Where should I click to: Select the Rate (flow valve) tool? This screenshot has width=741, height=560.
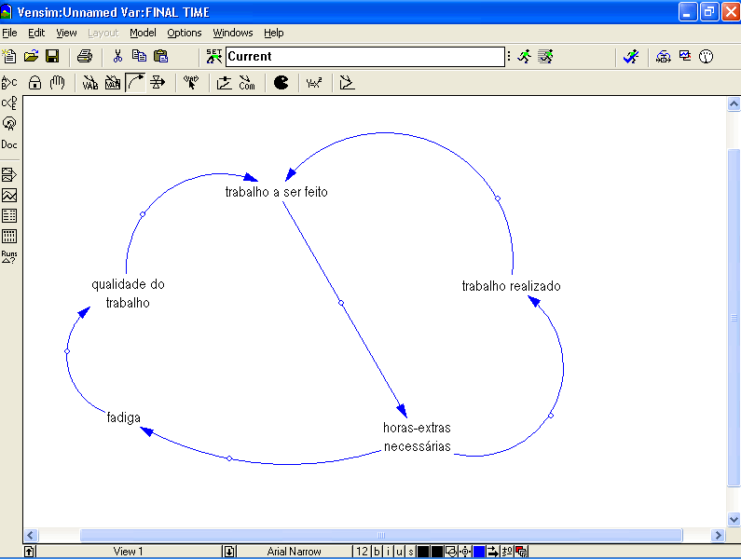[x=158, y=83]
